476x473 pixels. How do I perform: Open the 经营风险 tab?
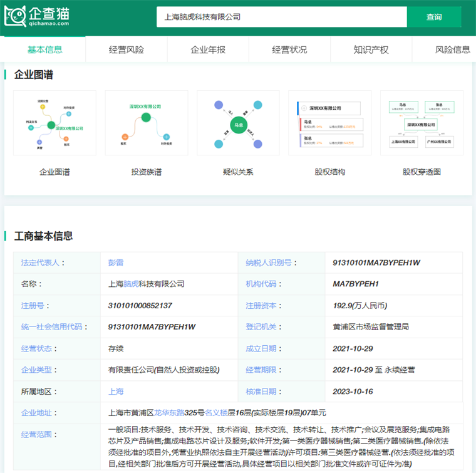pos(127,49)
